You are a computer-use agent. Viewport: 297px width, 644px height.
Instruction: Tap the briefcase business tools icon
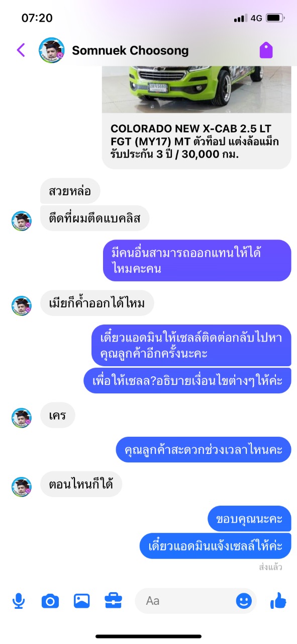coord(113,601)
